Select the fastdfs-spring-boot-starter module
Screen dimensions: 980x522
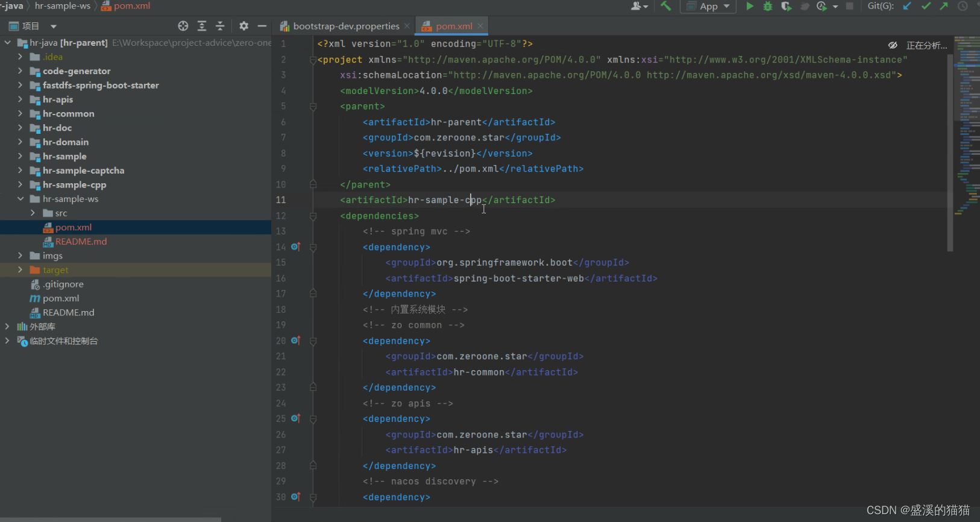(101, 85)
